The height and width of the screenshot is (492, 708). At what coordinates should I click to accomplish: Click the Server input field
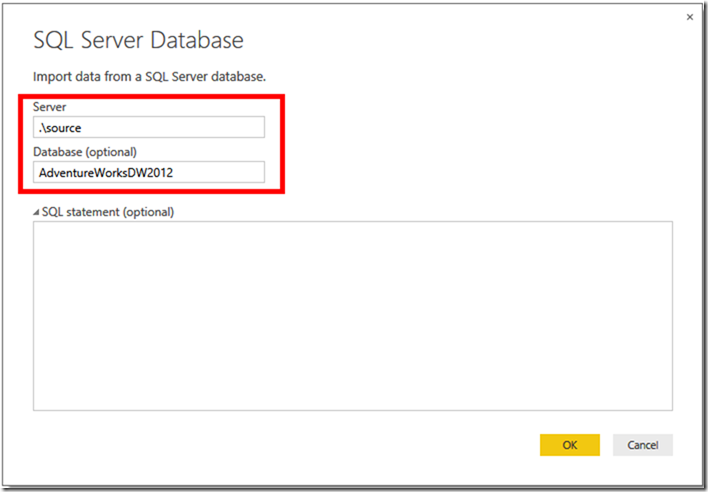(149, 127)
